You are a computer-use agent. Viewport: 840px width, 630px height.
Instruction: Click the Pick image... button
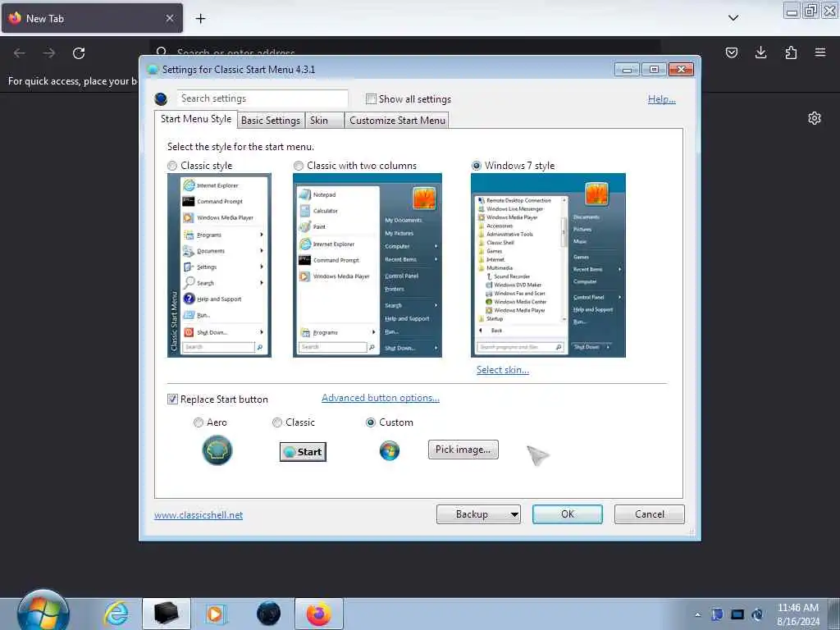click(x=463, y=450)
